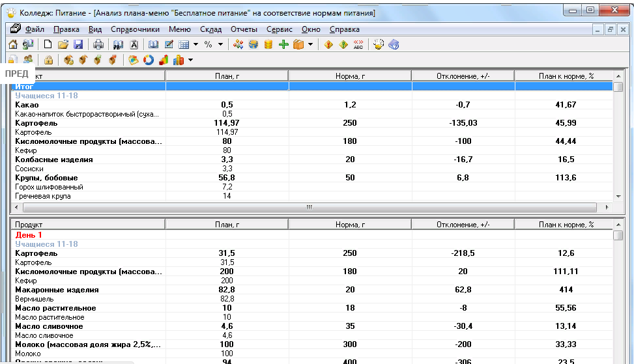Screen dimensions: 634x364
Task: Click down arrow of top table's vertical scrollbar
Action: coord(618,196)
